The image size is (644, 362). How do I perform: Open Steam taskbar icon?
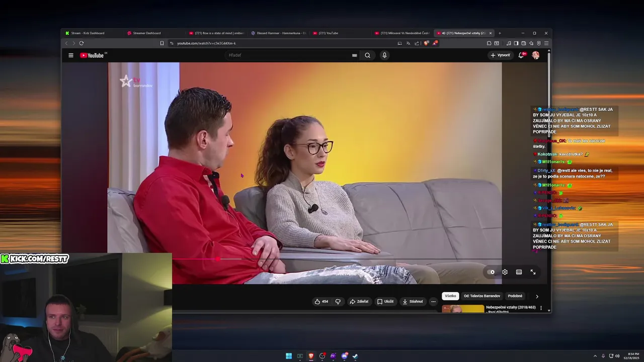[x=355, y=356]
